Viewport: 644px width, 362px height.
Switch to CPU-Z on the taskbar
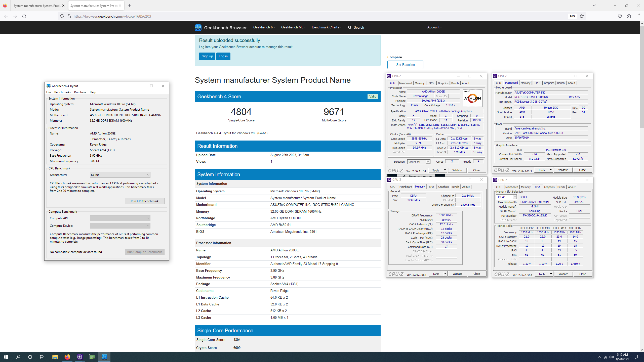tap(80, 357)
